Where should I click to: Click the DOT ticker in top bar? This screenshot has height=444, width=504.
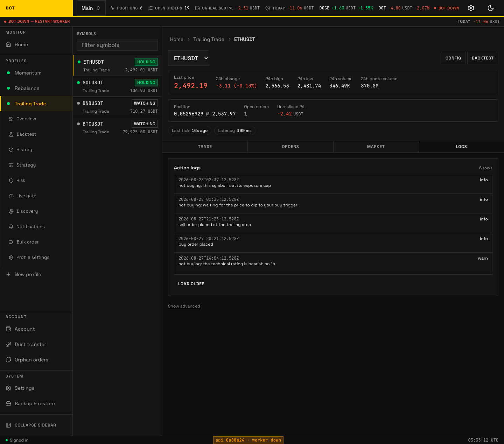pyautogui.click(x=404, y=8)
